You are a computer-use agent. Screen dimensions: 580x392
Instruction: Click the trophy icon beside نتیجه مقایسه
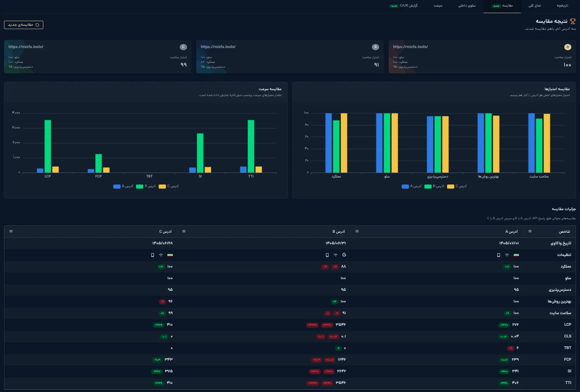point(573,21)
